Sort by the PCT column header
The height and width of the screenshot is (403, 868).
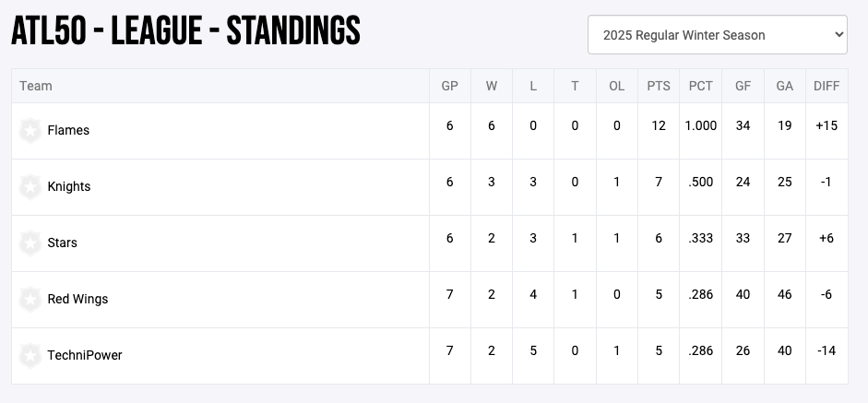coord(701,86)
